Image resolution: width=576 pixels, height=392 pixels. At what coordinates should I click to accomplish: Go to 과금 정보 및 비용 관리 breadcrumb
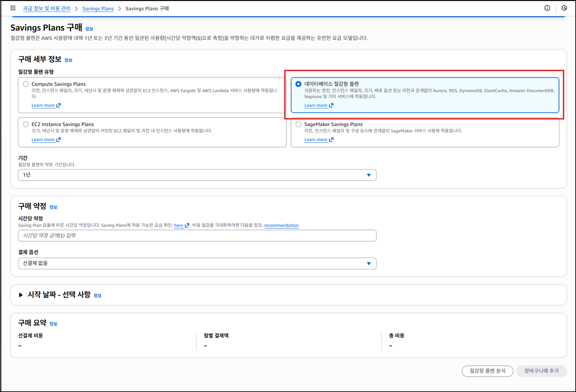tap(47, 8)
